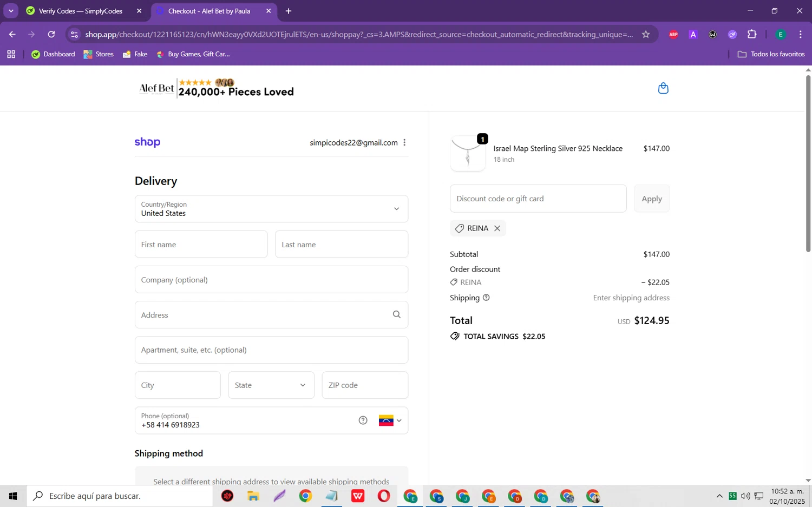The image size is (812, 507).
Task: Open the site information icon in address bar
Action: click(75, 34)
